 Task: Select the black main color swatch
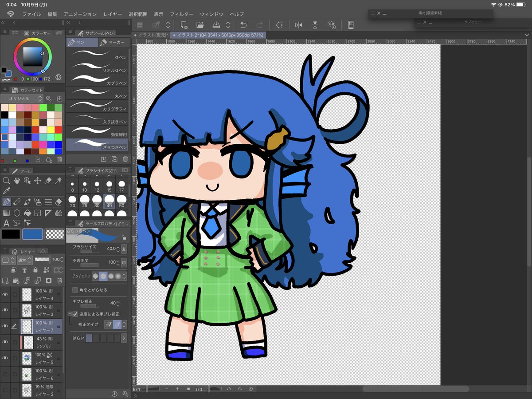[11, 234]
